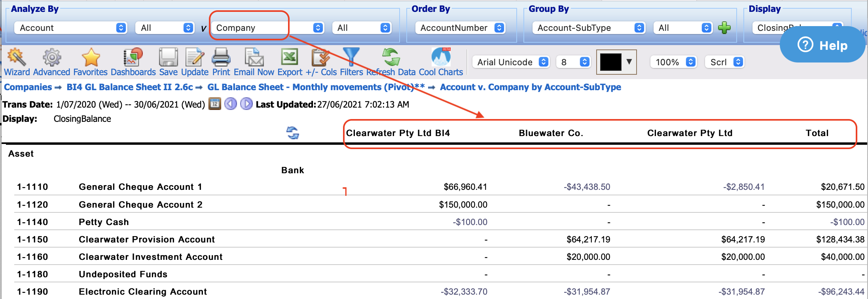Click the Companies breadcrumb link

point(28,87)
